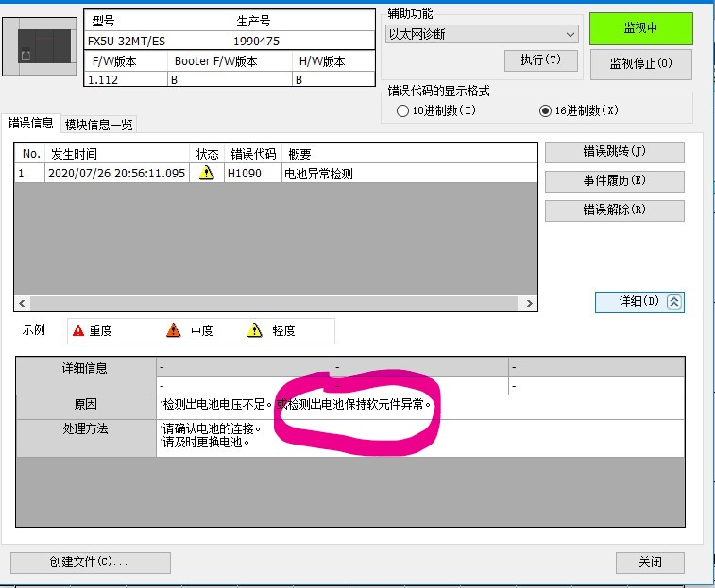Click the 发生时间 column header
This screenshot has height=588, width=715.
72,154
